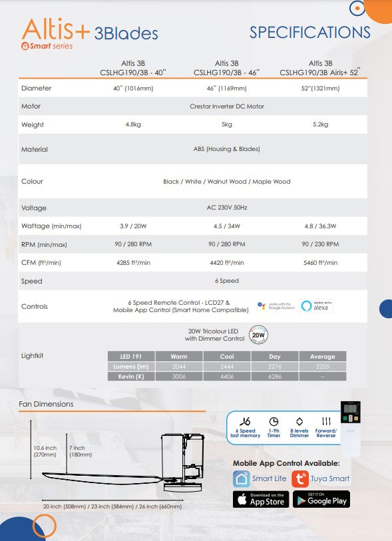Click Mobile App Control Available heading

tap(286, 463)
